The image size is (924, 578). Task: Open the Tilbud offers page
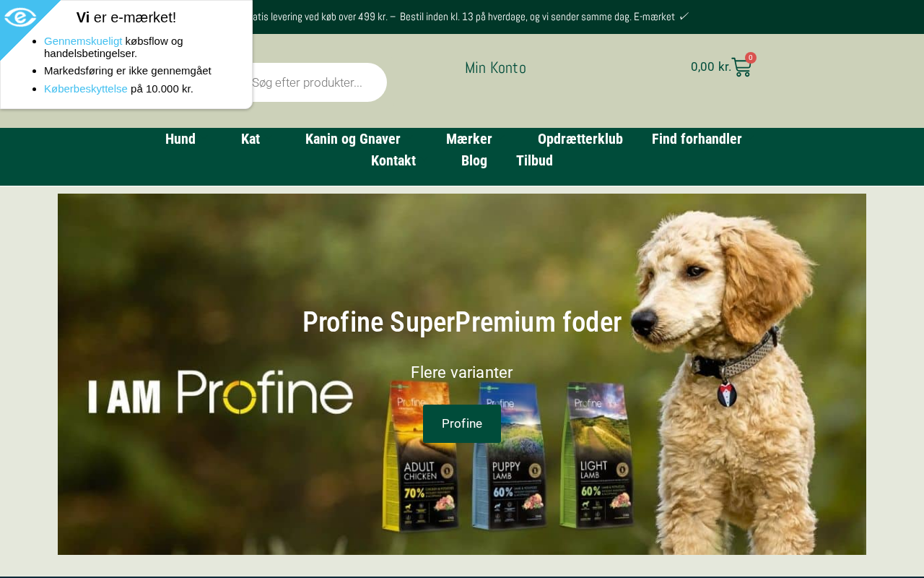pos(534,160)
